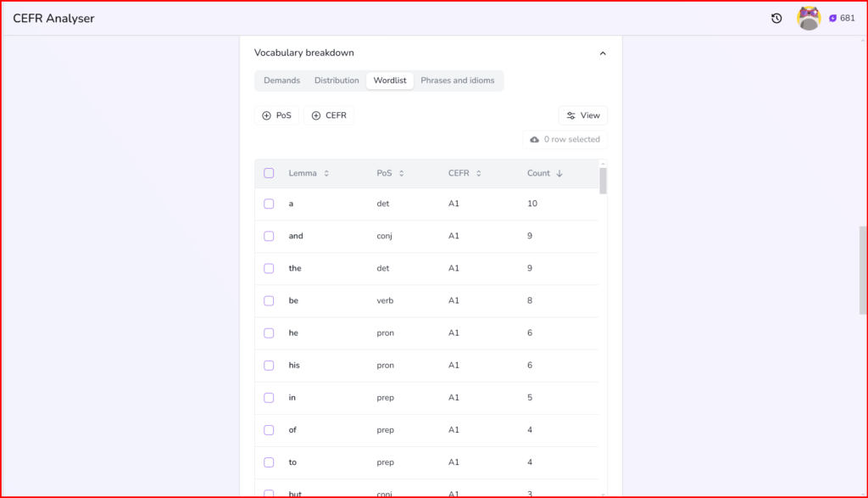Switch to Phrases and idioms tab
This screenshot has width=868, height=498.
[x=457, y=81]
